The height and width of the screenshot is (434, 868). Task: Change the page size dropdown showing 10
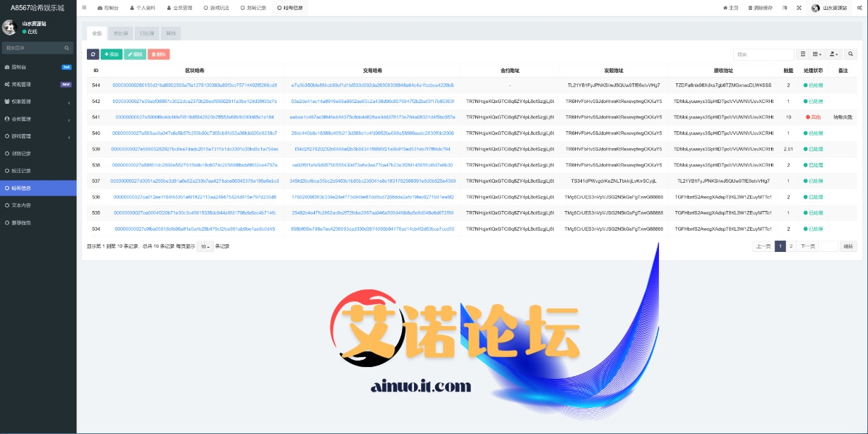[x=205, y=247]
